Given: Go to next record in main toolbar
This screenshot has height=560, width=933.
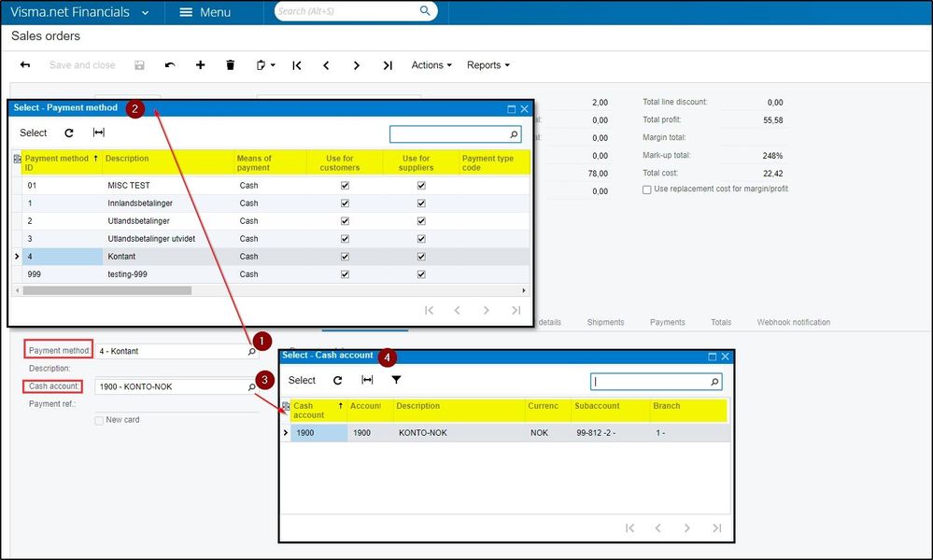Looking at the screenshot, I should click(x=357, y=65).
